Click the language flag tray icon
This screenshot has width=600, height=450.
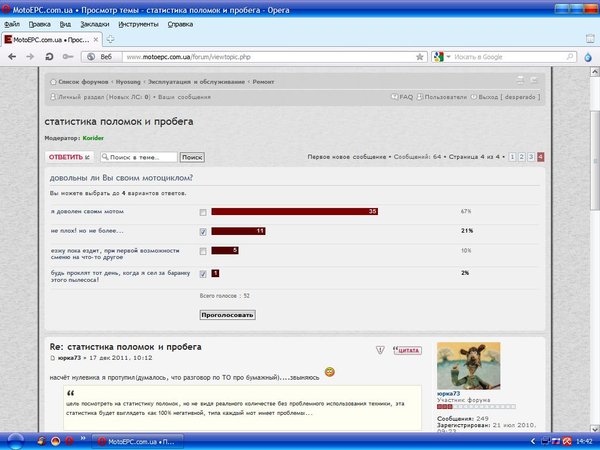pyautogui.click(x=556, y=442)
